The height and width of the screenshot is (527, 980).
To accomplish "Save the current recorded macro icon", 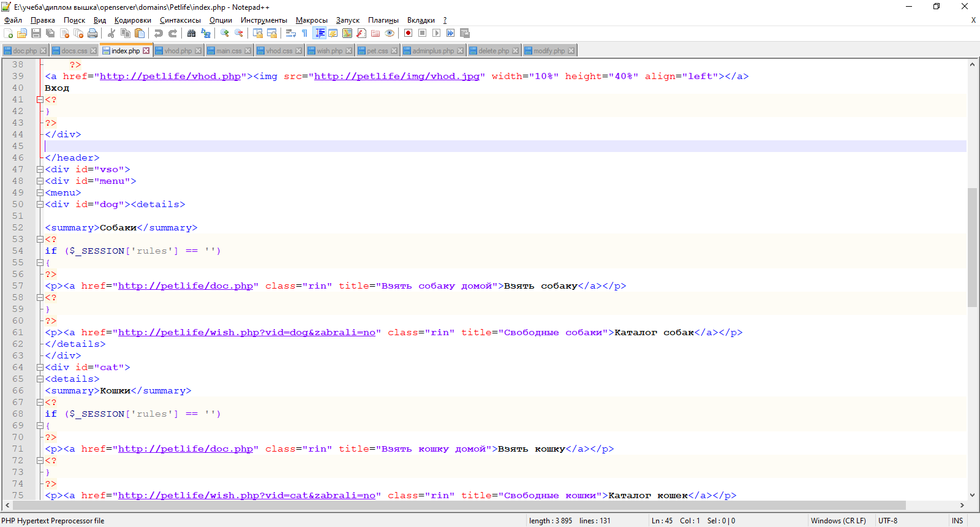I will click(465, 33).
